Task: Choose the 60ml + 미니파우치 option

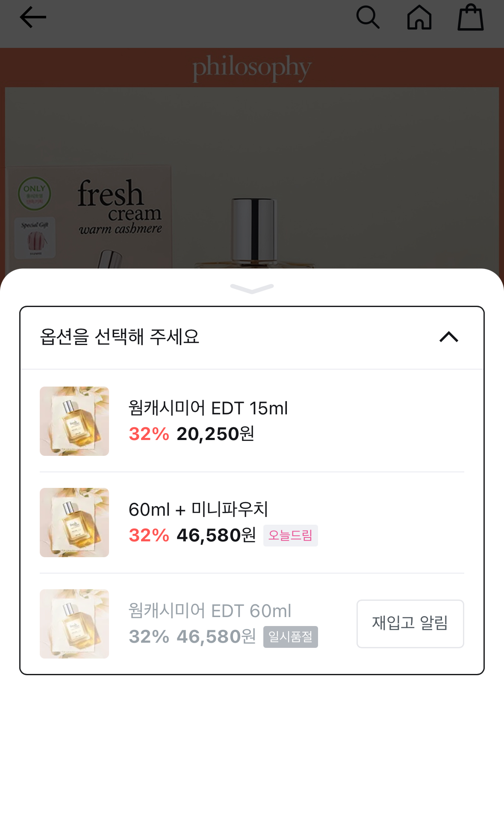Action: (x=252, y=523)
